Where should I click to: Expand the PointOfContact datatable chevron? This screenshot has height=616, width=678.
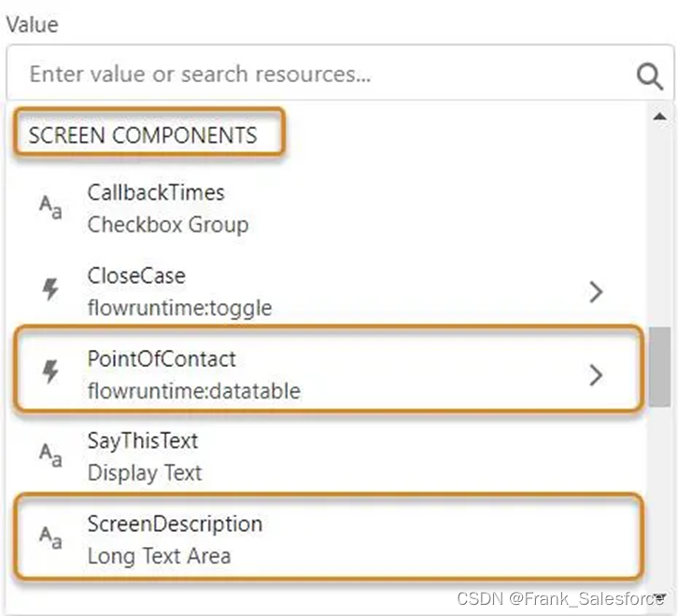[596, 375]
